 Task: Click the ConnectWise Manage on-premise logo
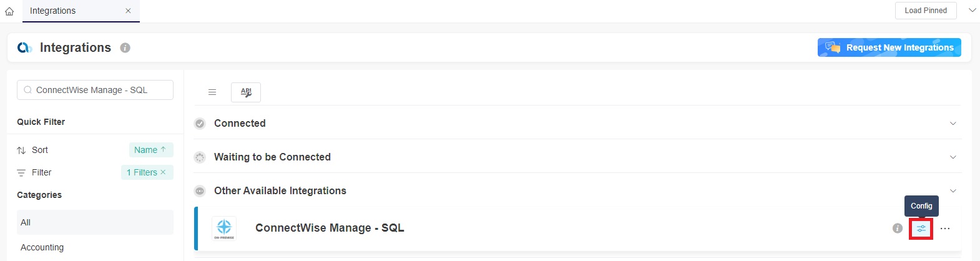(224, 229)
